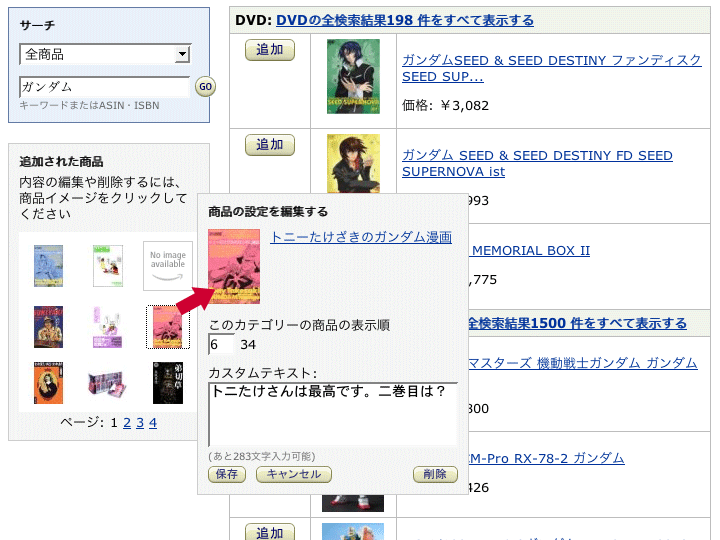Select the No image available item
This screenshot has height=540, width=720.
point(168,266)
